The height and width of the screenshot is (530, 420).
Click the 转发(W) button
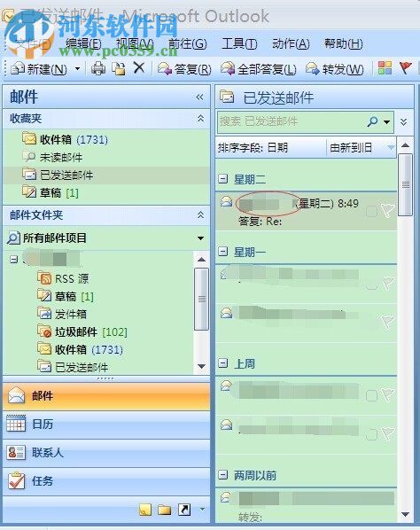pyautogui.click(x=335, y=69)
